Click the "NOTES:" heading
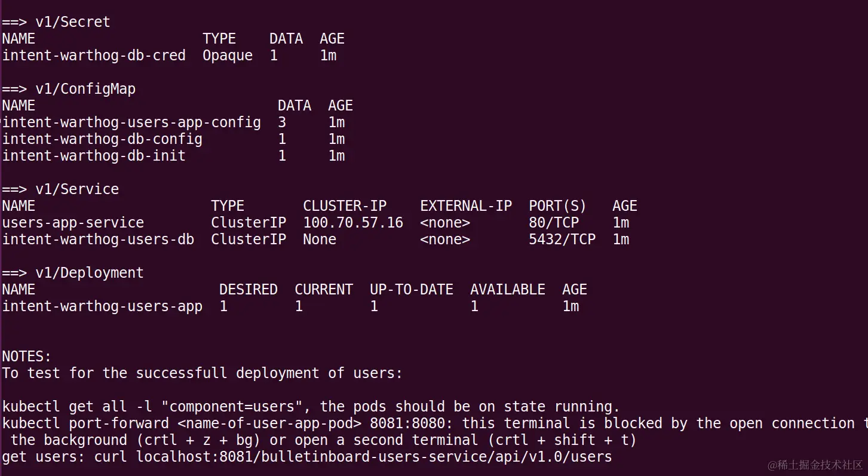 coord(27,357)
